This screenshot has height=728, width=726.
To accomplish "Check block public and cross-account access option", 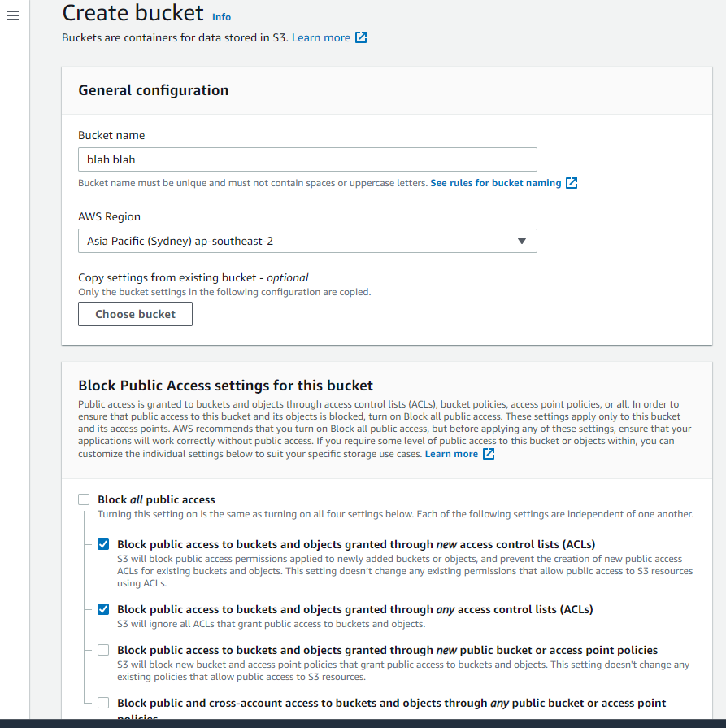I will click(103, 703).
